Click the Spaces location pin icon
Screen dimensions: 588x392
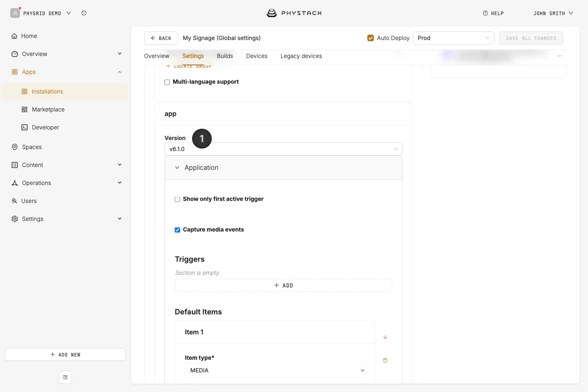15,147
